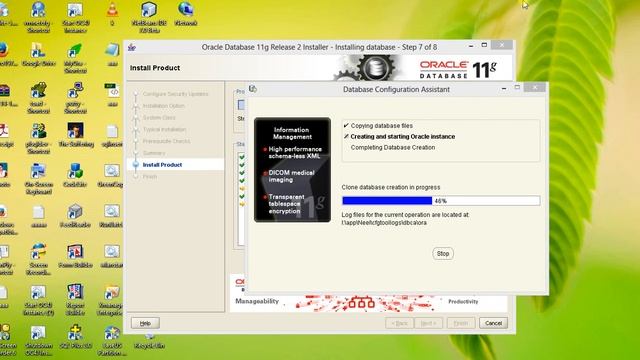The image size is (640, 360).
Task: Click the greyed Back button in installer
Action: tap(399, 323)
